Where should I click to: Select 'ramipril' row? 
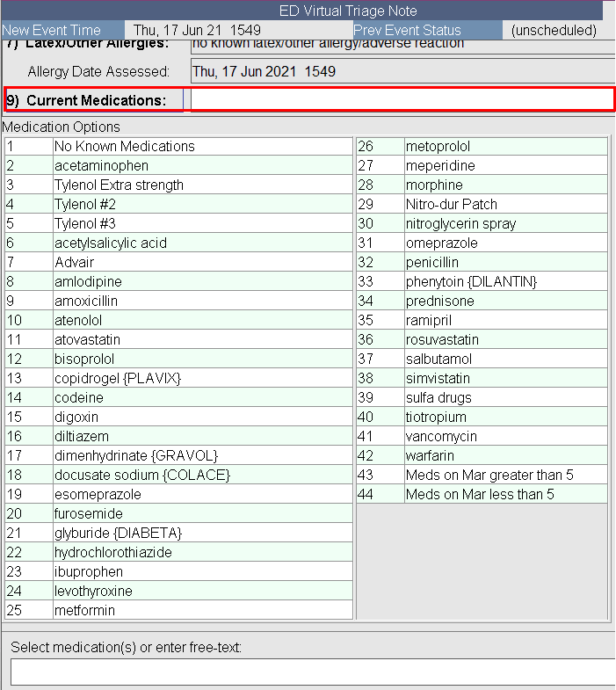click(x=482, y=320)
